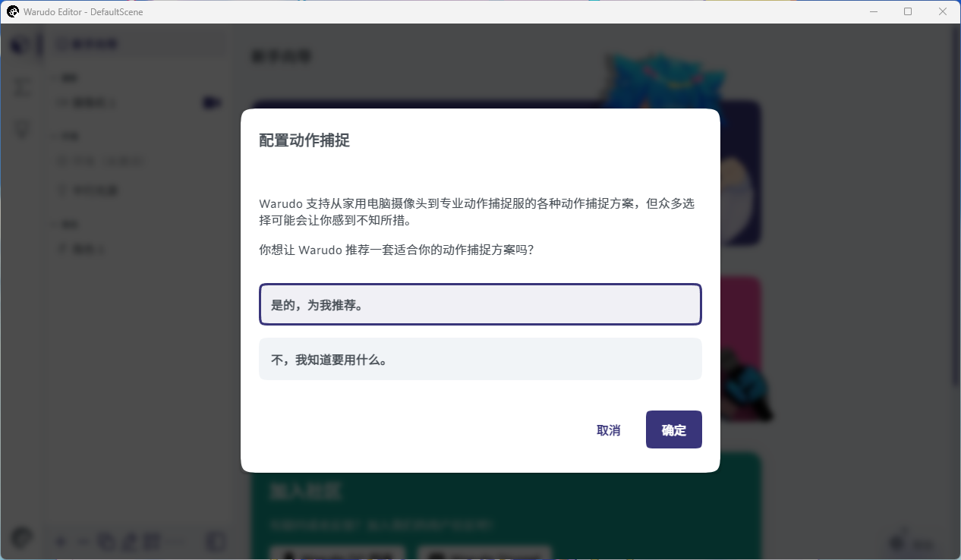Close the Warudo Editor window

(943, 11)
